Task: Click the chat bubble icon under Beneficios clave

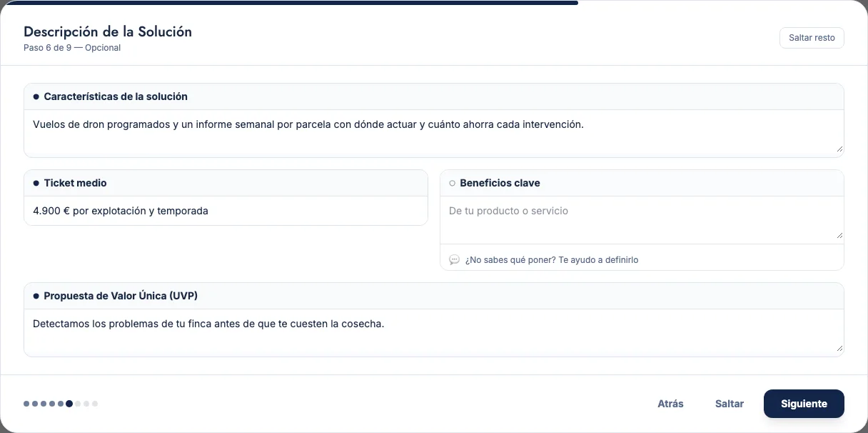Action: tap(455, 260)
